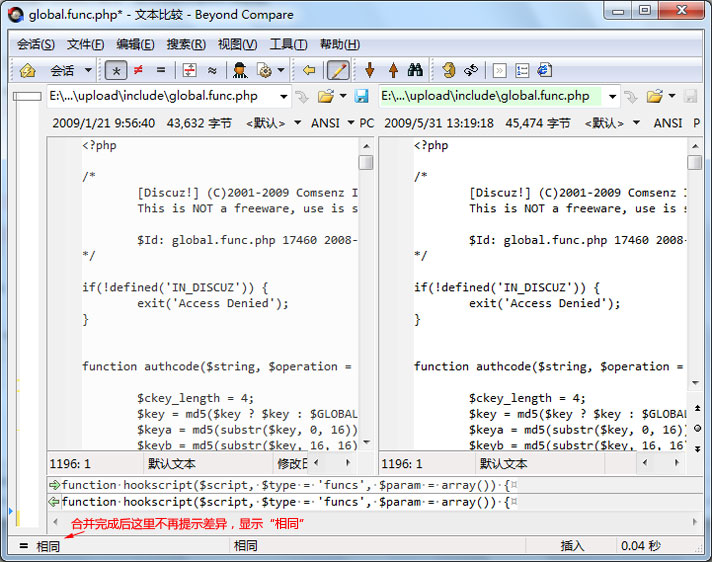Click the line details list icon
The image size is (712, 562).
tap(522, 70)
